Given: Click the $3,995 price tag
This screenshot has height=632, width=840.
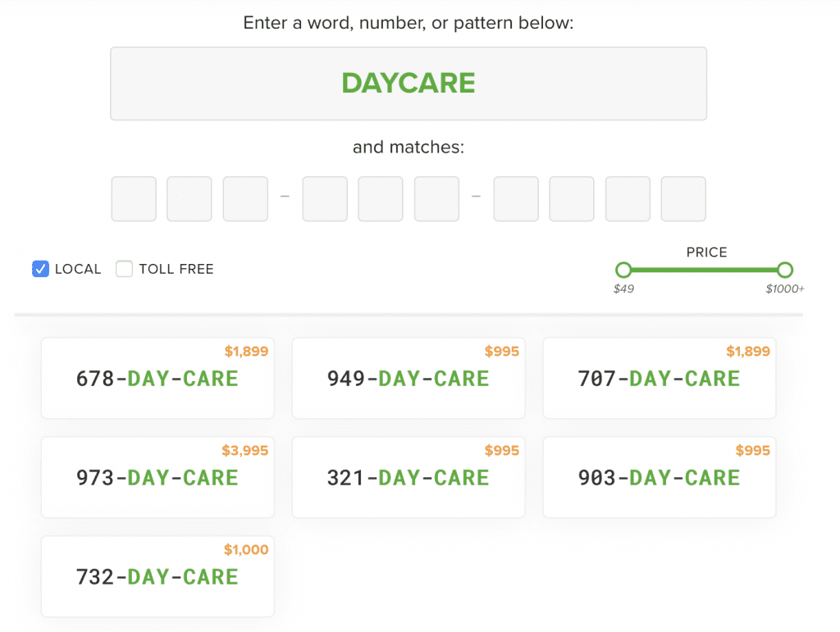Looking at the screenshot, I should (x=244, y=451).
